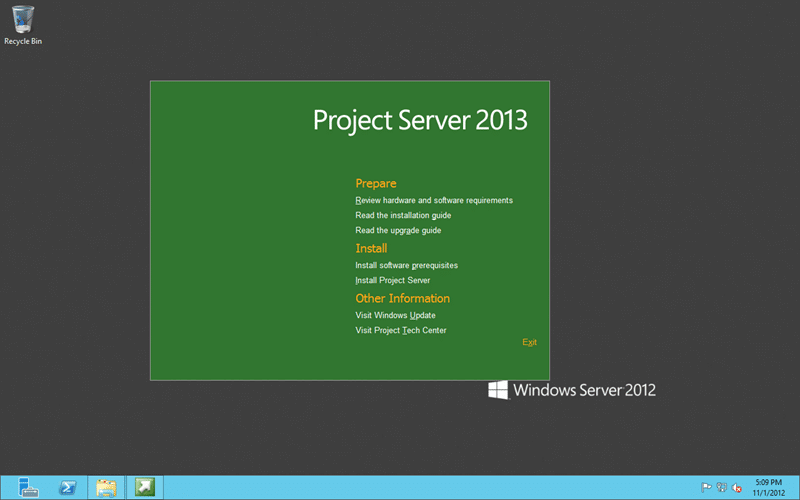Open File Explorer from the taskbar
800x500 pixels.
pyautogui.click(x=106, y=487)
